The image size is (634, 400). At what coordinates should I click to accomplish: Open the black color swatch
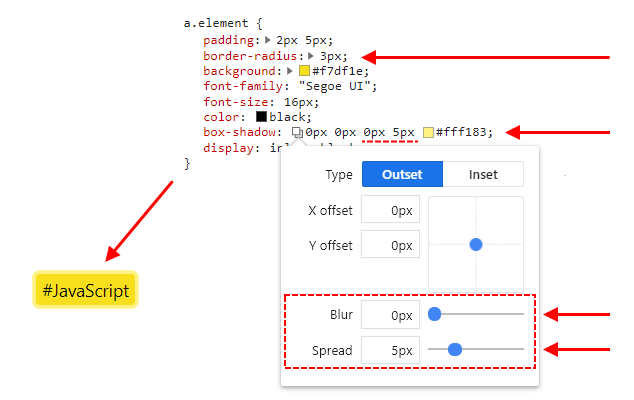tap(262, 117)
